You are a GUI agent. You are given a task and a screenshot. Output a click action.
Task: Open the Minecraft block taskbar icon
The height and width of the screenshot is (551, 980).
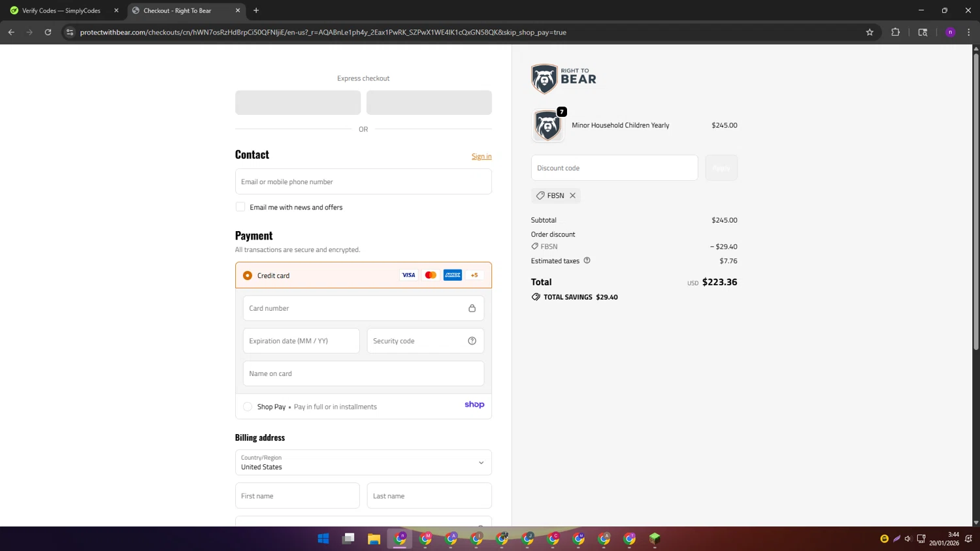coord(655,539)
